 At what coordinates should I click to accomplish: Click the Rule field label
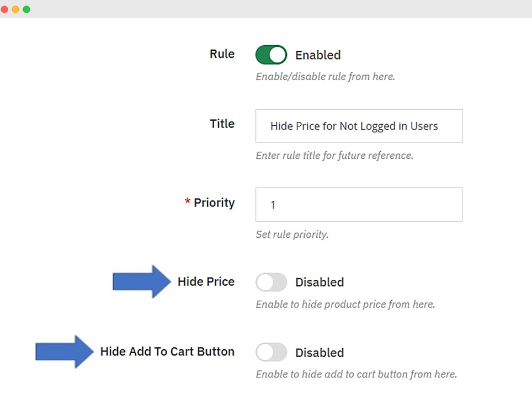pos(222,54)
